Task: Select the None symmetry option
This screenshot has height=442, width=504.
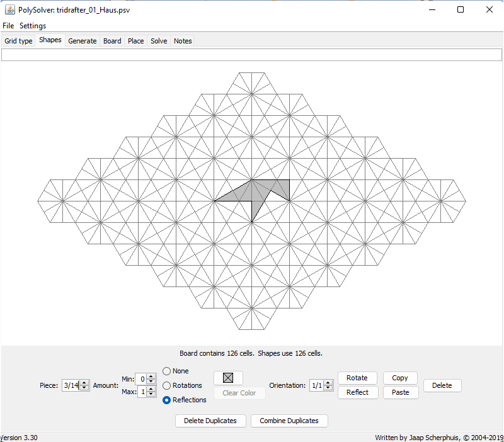Action: pos(167,371)
